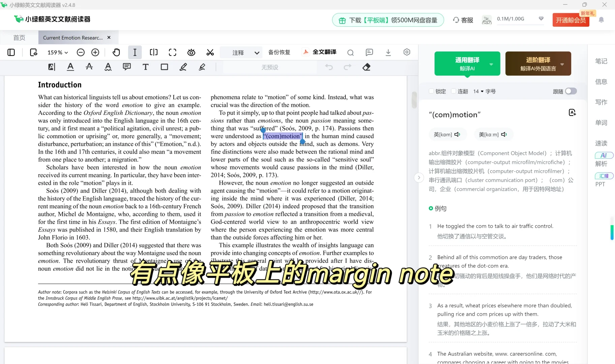The image size is (615, 364).
Task: Toggle the 跟随 switch
Action: click(571, 91)
